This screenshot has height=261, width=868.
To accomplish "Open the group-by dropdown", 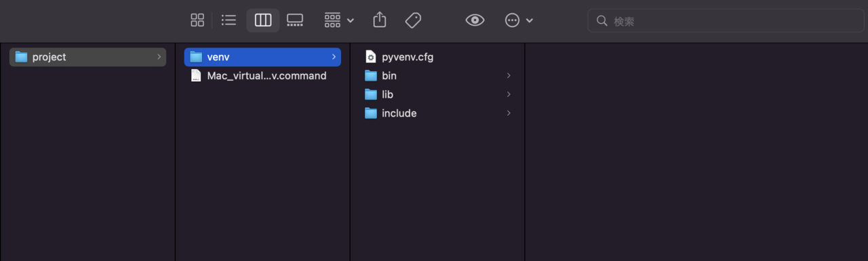I will pos(339,20).
